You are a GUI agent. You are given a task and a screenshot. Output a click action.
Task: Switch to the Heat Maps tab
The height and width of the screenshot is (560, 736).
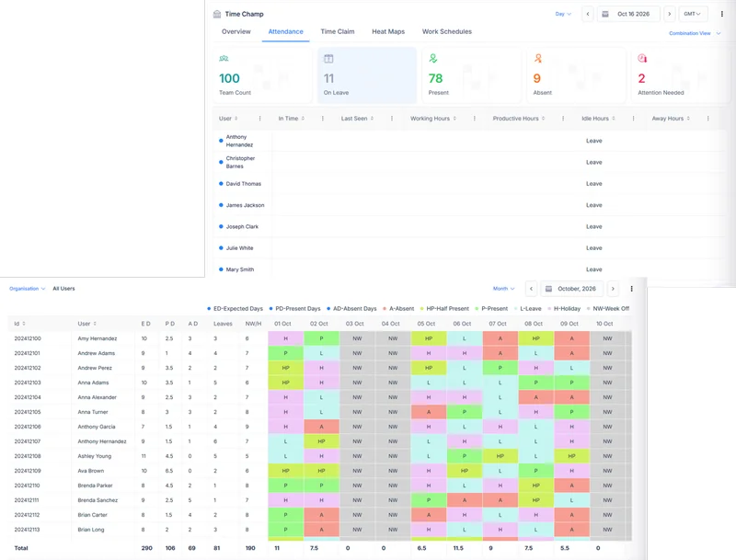388,32
